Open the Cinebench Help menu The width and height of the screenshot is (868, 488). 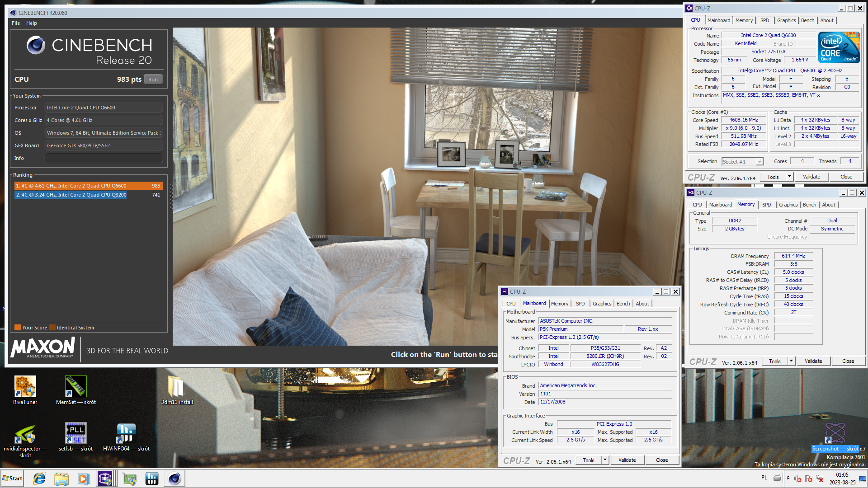(x=32, y=23)
